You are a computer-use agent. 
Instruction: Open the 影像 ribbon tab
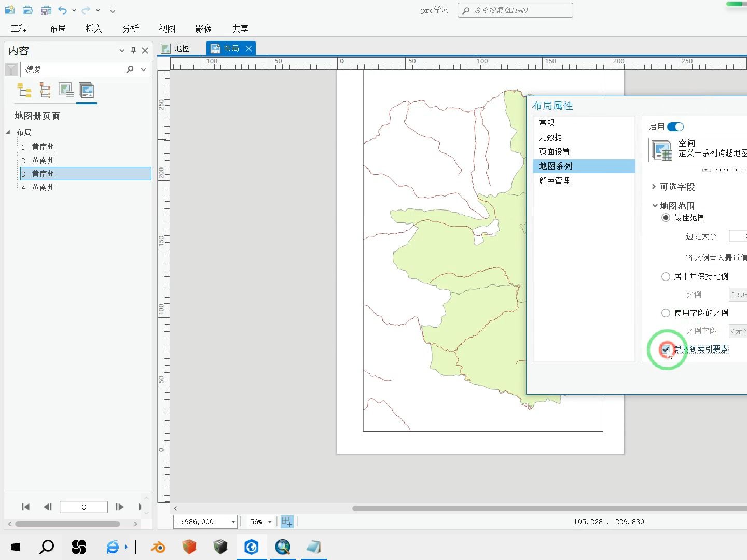tap(203, 29)
